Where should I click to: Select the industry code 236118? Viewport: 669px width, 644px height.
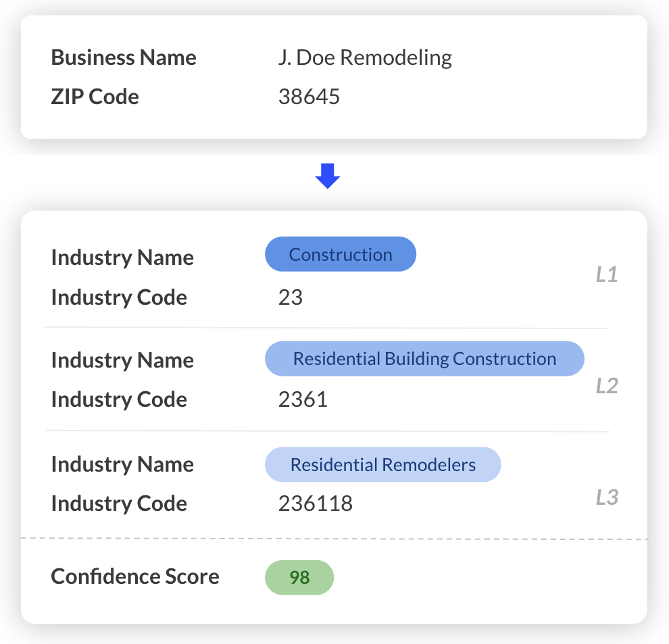[x=315, y=503]
